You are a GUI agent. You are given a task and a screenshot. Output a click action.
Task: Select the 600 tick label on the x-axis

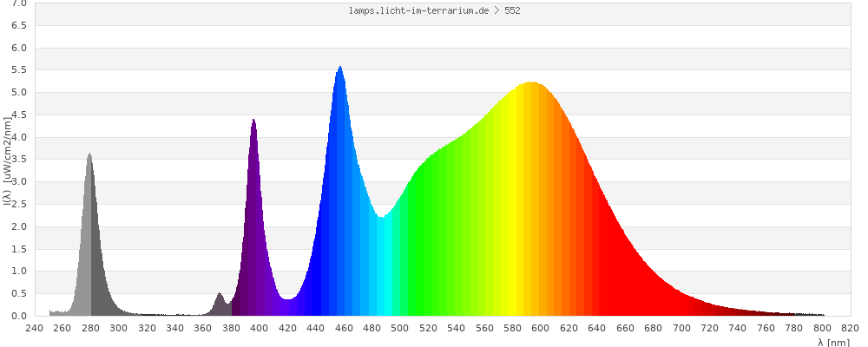click(x=540, y=329)
